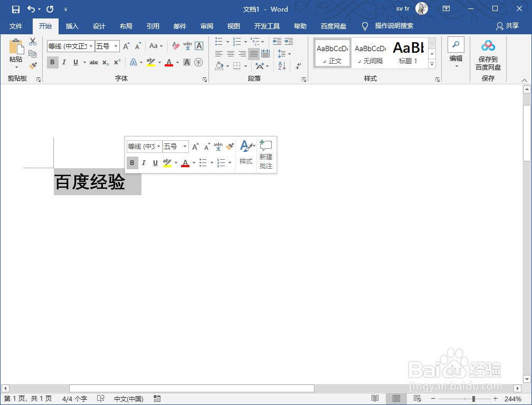Show or hide paragraph marks
The image size is (532, 405).
click(298, 66)
